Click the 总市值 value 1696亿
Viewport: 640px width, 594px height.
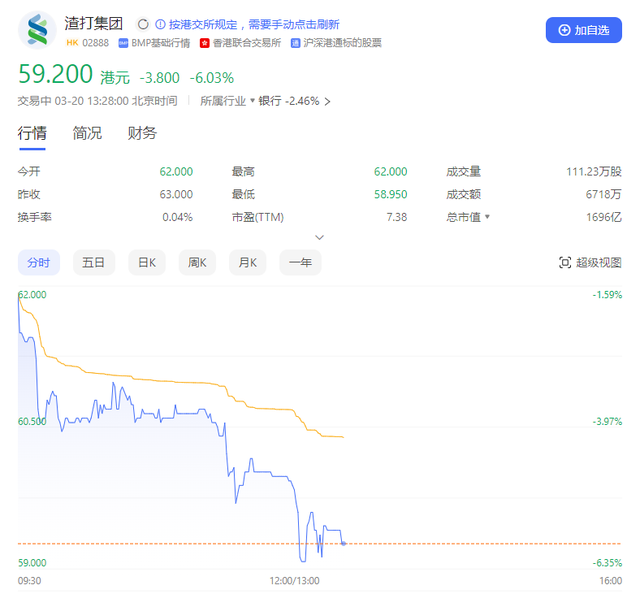point(604,217)
